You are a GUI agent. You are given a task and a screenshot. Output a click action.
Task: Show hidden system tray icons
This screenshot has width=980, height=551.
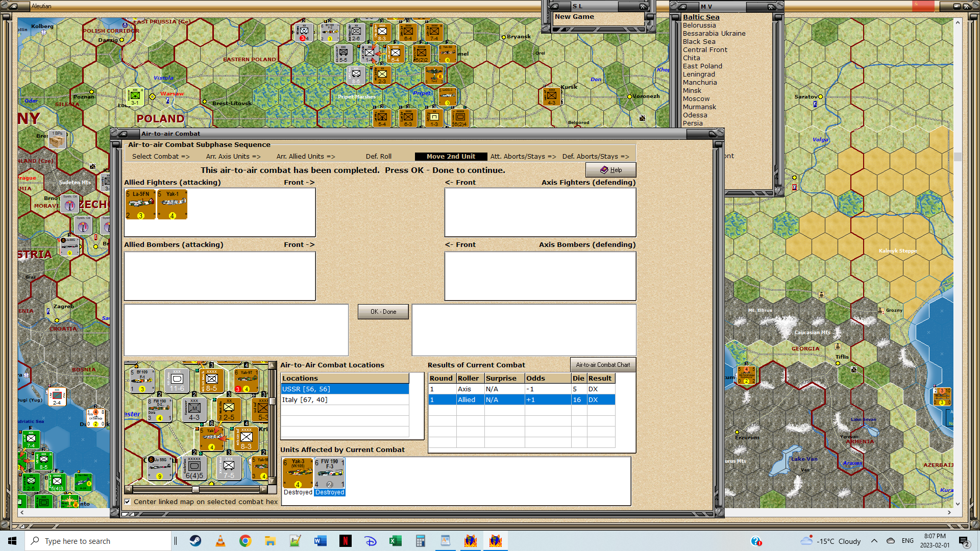[874, 541]
